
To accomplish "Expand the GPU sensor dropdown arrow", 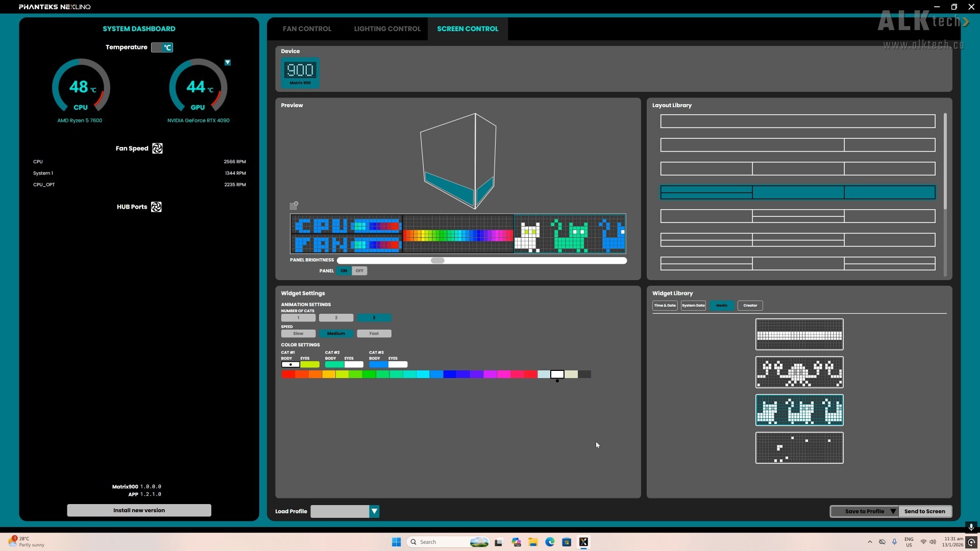I will coord(228,62).
